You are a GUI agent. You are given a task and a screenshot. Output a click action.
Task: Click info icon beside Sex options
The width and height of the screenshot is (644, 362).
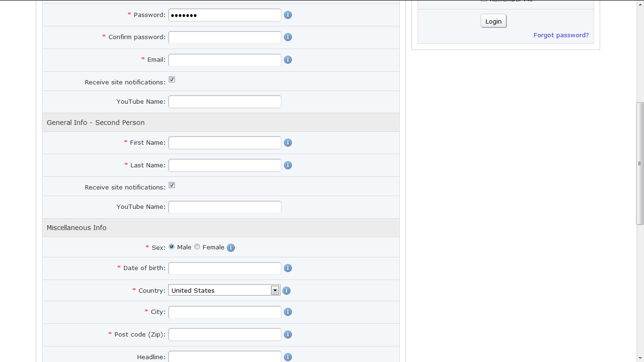coord(231,247)
